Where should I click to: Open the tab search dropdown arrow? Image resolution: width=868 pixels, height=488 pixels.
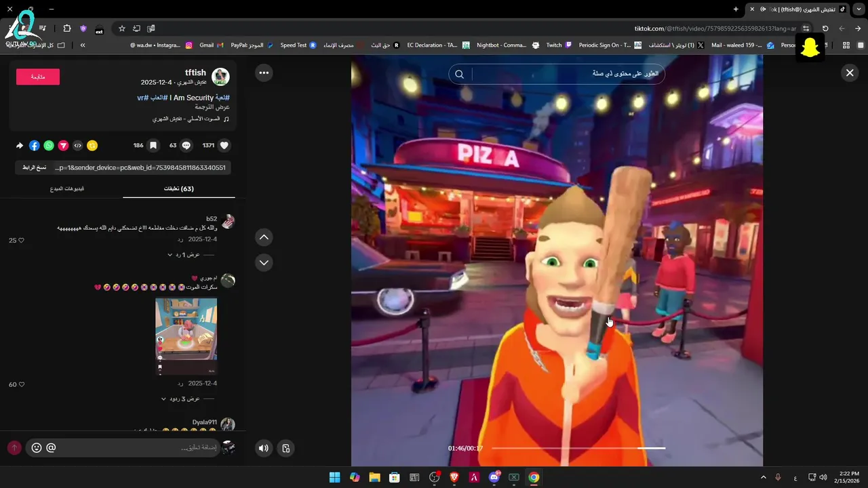coord(859,9)
